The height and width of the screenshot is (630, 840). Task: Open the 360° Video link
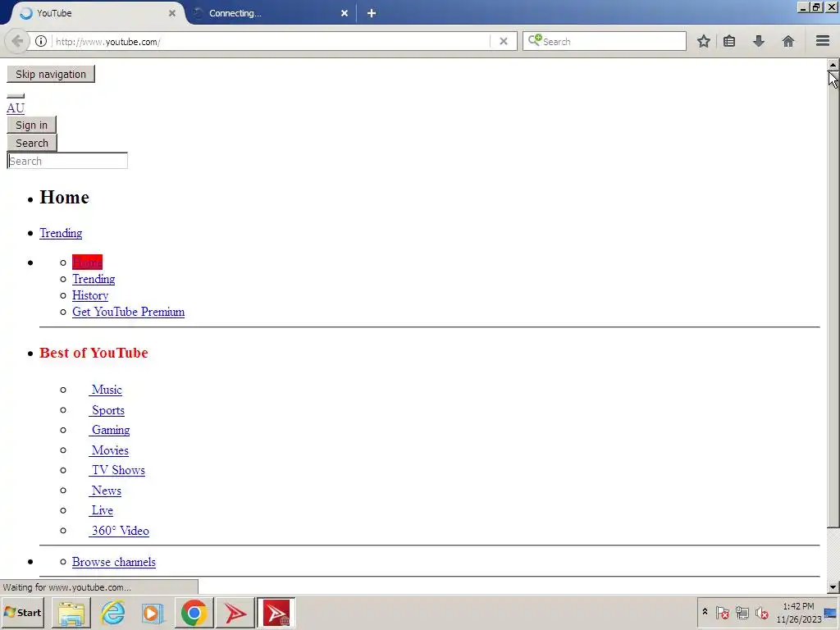119,531
